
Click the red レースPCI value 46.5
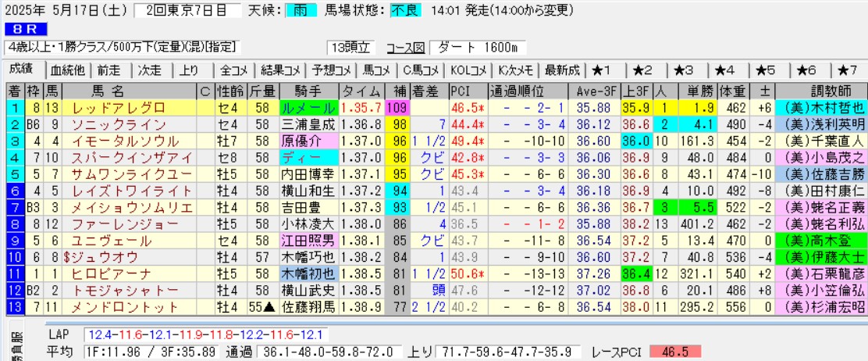pos(674,352)
